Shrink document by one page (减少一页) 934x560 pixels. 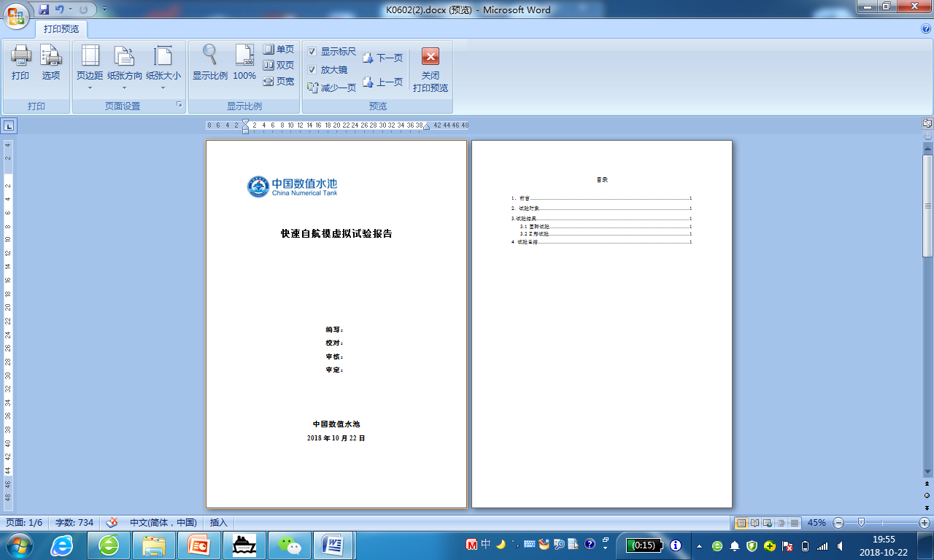coord(332,87)
